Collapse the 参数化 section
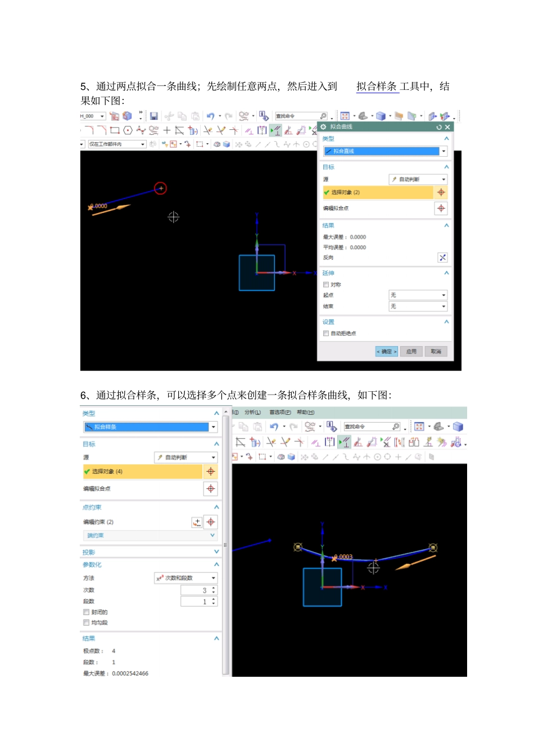Image resolution: width=534 pixels, height=756 pixels. tap(216, 564)
